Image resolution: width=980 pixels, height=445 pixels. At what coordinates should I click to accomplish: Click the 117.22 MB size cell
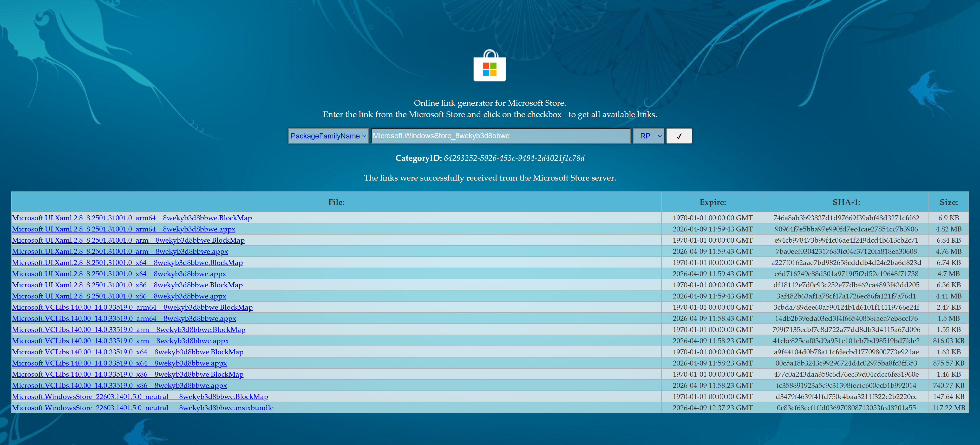click(949, 408)
